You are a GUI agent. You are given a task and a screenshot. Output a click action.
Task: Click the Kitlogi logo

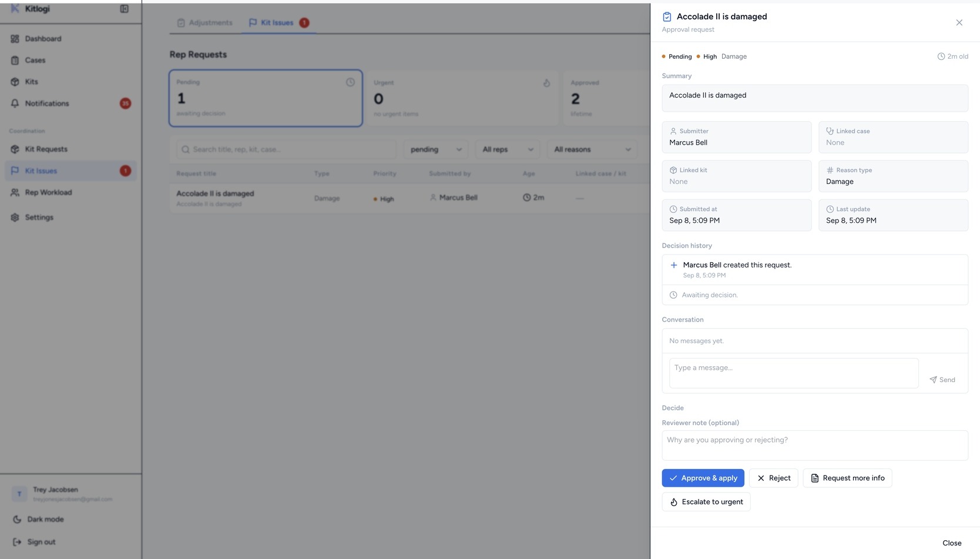pos(30,9)
